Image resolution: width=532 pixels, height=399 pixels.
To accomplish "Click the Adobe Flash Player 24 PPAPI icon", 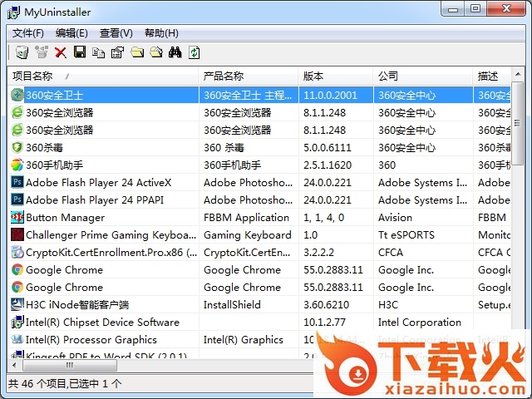I will pyautogui.click(x=17, y=199).
